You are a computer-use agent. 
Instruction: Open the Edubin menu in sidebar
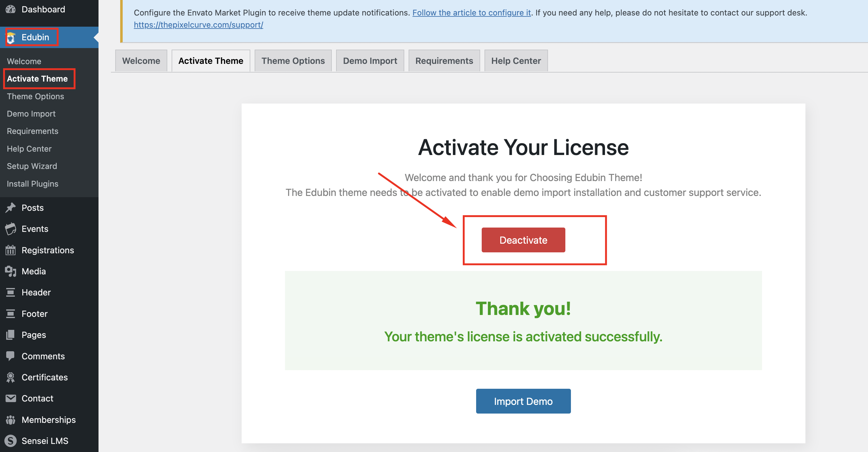click(x=49, y=37)
